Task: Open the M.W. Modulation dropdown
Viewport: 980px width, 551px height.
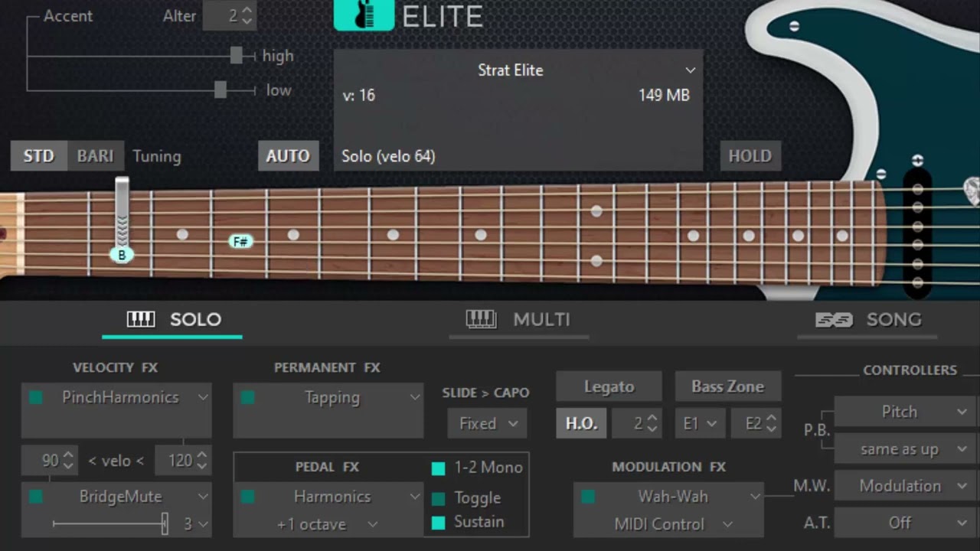Action: coord(904,486)
